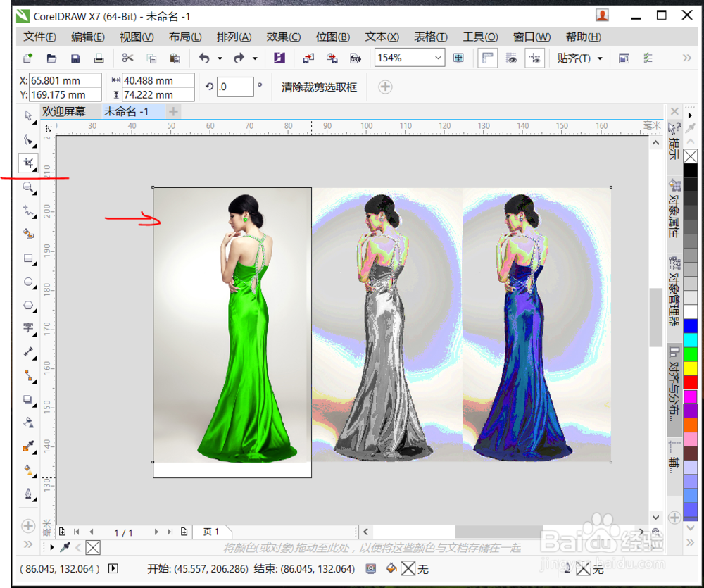704x588 pixels.
Task: Click the full-screen preview icon
Action: click(458, 58)
